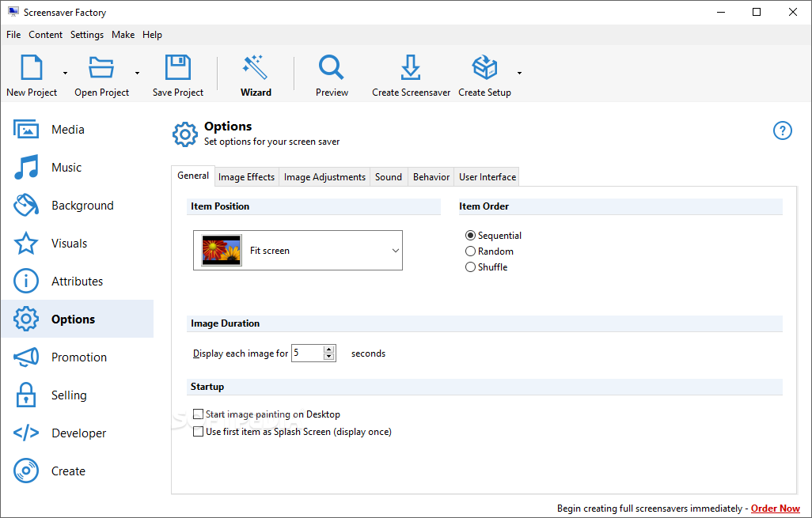Image resolution: width=812 pixels, height=518 pixels.
Task: Open the Create disc section
Action: pos(78,471)
